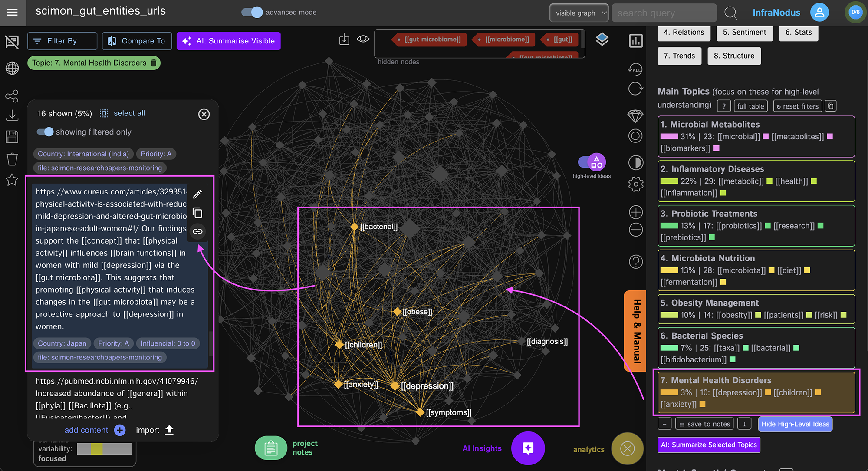Click the Main Topics question mark button
Viewport: 868px width, 471px height.
[x=724, y=106]
